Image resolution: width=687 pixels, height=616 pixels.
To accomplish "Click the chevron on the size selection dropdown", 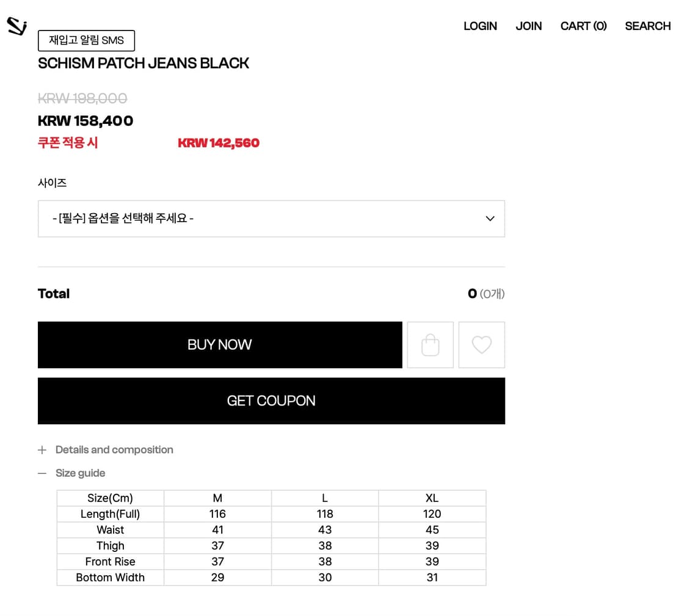I will point(490,219).
